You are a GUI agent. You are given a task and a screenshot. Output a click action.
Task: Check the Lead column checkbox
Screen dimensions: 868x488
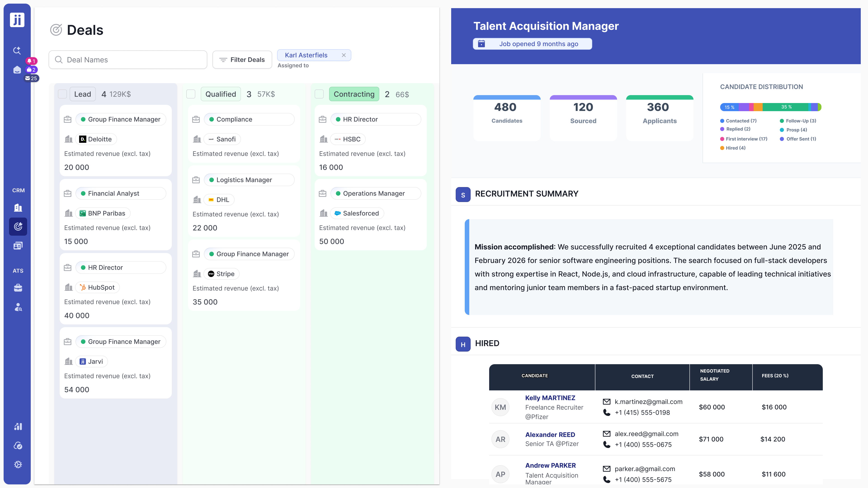(x=62, y=94)
